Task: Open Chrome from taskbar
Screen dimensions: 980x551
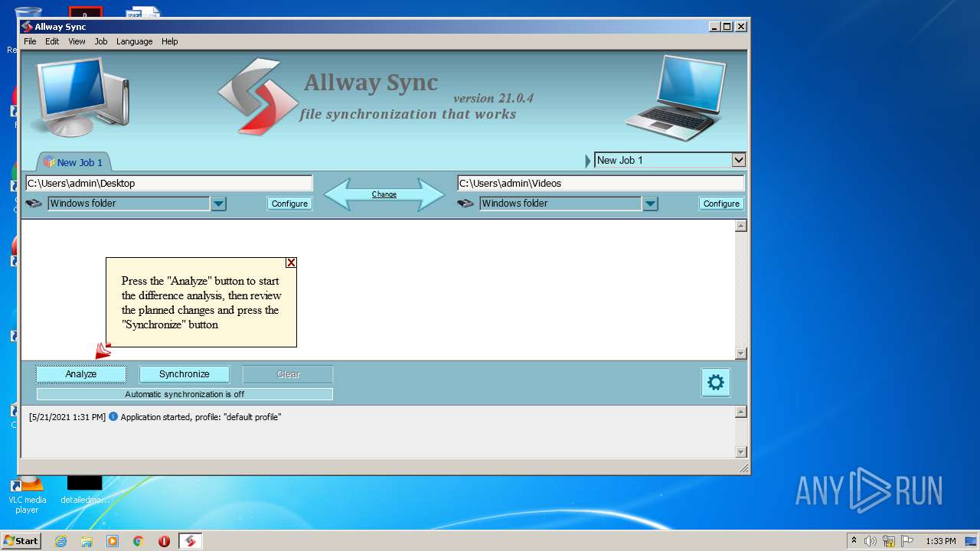Action: click(x=139, y=541)
